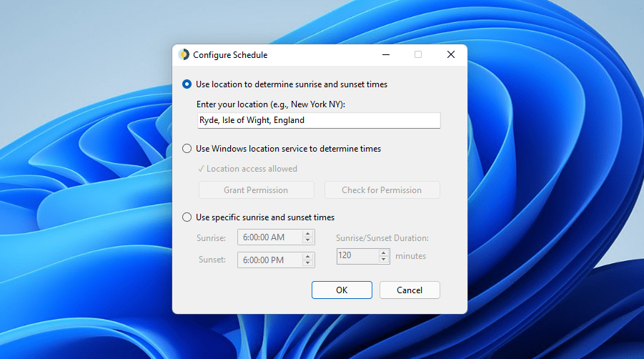Click the Configure Schedule title text
Image resolution: width=644 pixels, height=359 pixels.
coord(230,55)
